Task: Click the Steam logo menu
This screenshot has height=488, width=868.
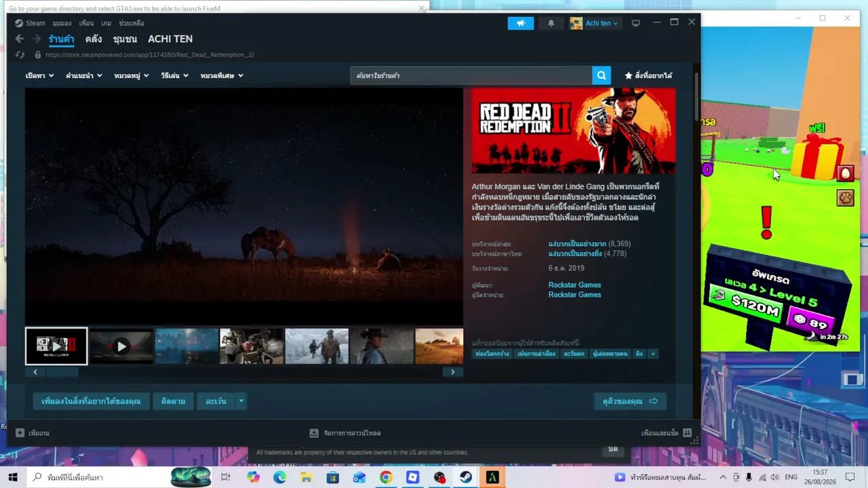Action: [30, 23]
